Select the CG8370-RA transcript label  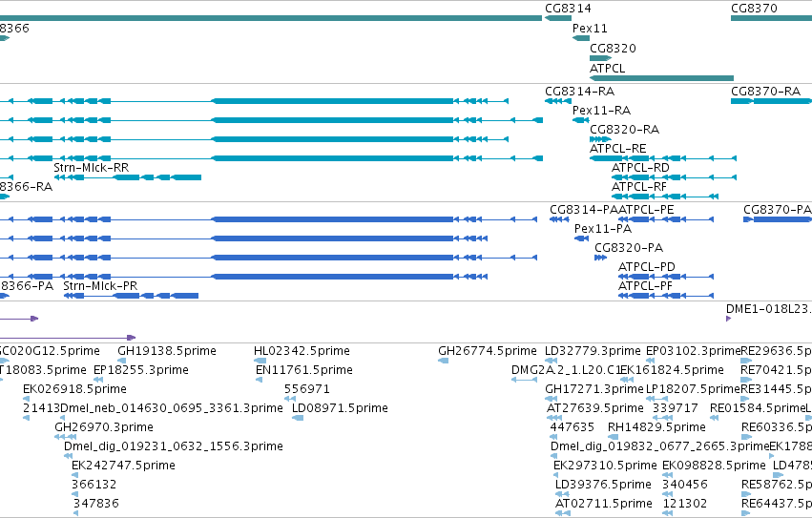765,92
